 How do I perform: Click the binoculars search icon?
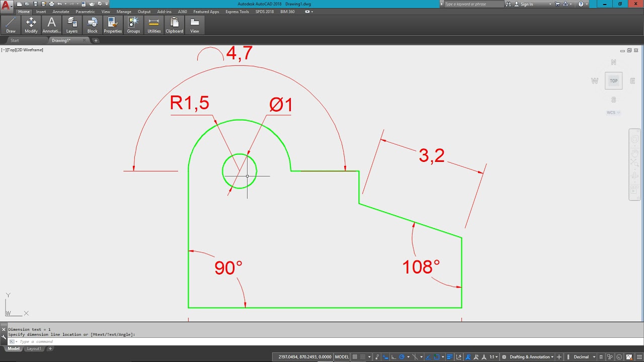pos(508,4)
